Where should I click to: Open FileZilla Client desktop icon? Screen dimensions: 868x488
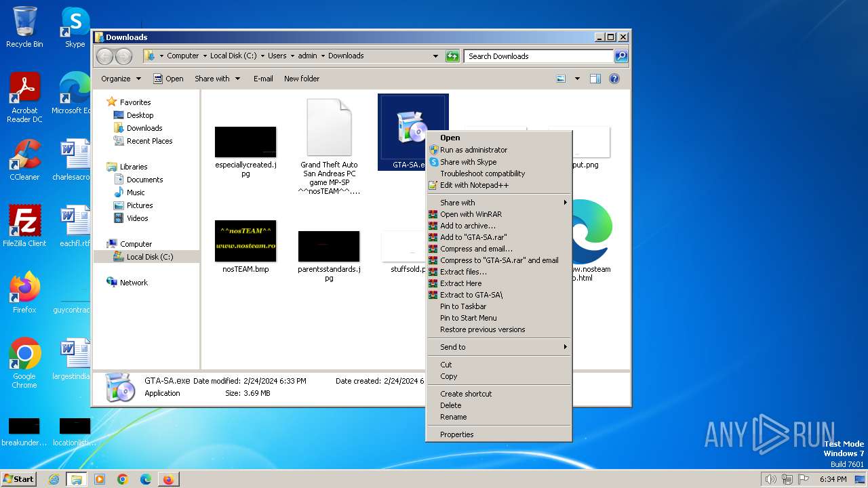24,226
